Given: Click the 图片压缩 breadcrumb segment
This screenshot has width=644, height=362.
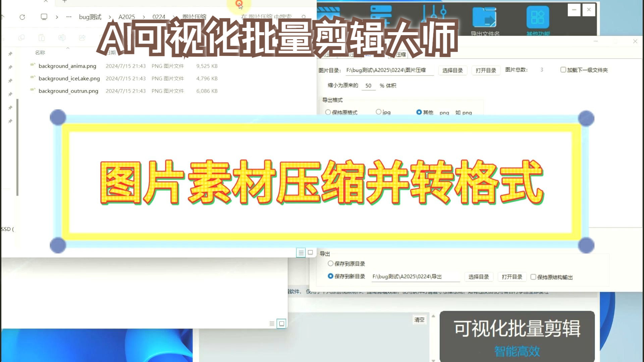Looking at the screenshot, I should coord(194,17).
